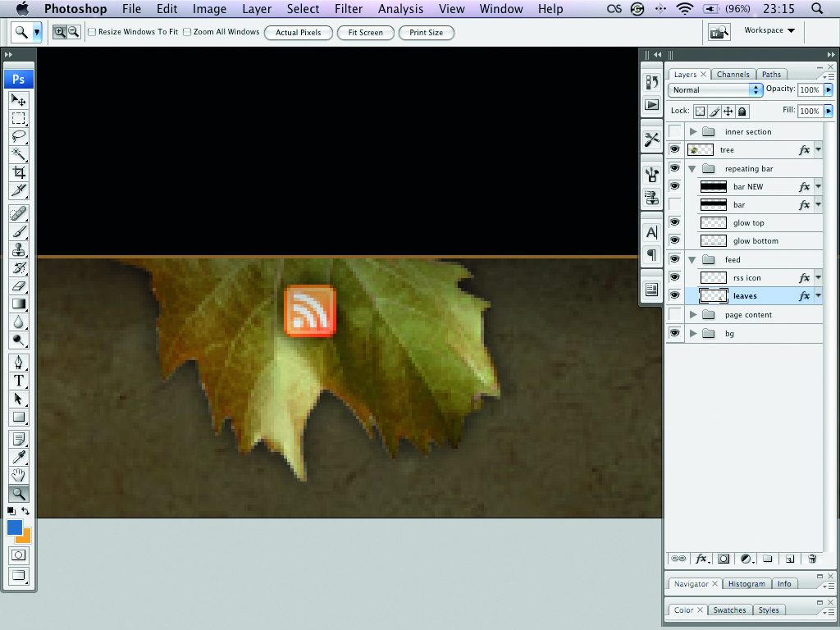Add a layer mask

(724, 559)
